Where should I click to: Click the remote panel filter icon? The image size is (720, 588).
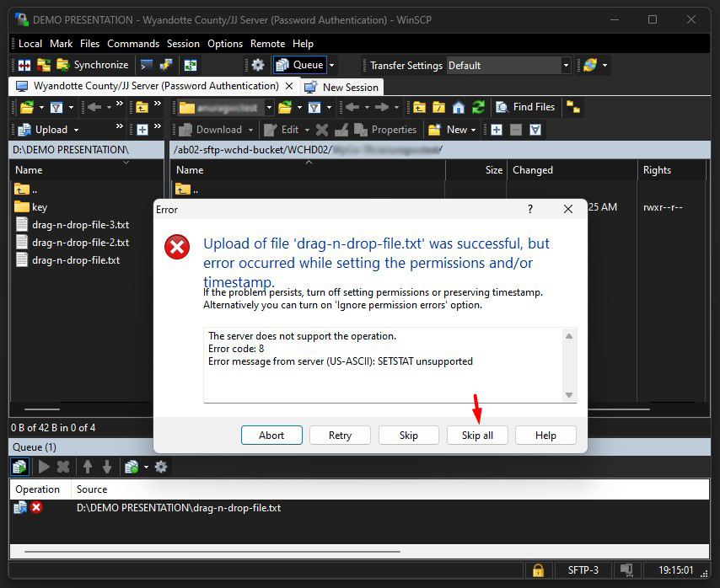[x=314, y=107]
